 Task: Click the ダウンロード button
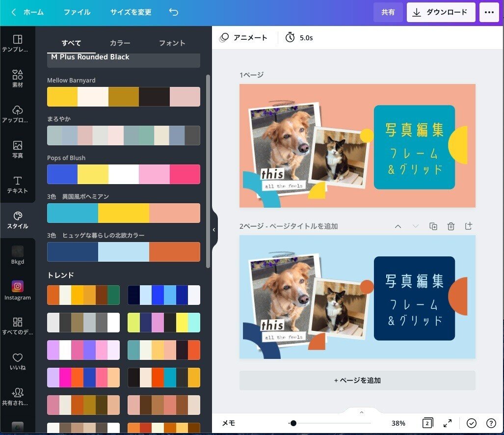[x=440, y=12]
